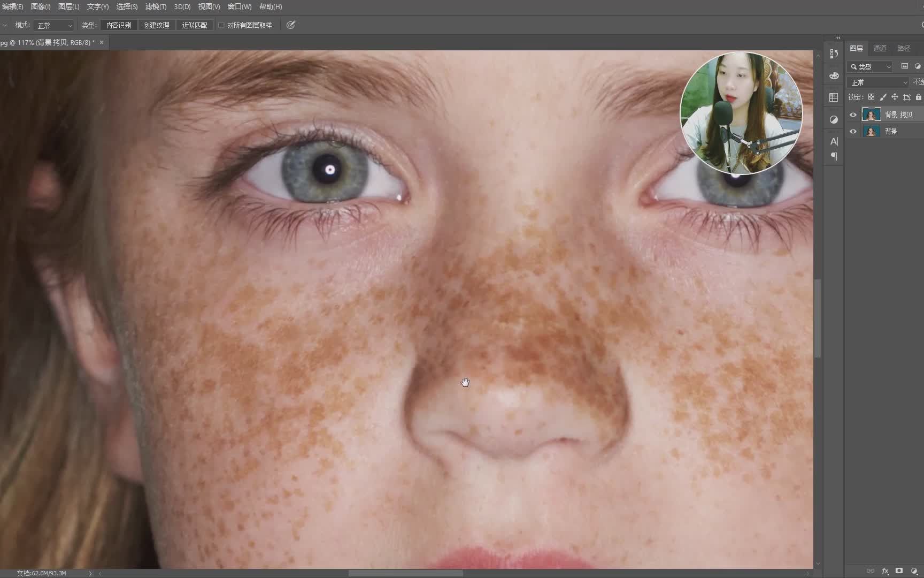Expand the status bar info arrow
The image size is (924, 578).
90,573
